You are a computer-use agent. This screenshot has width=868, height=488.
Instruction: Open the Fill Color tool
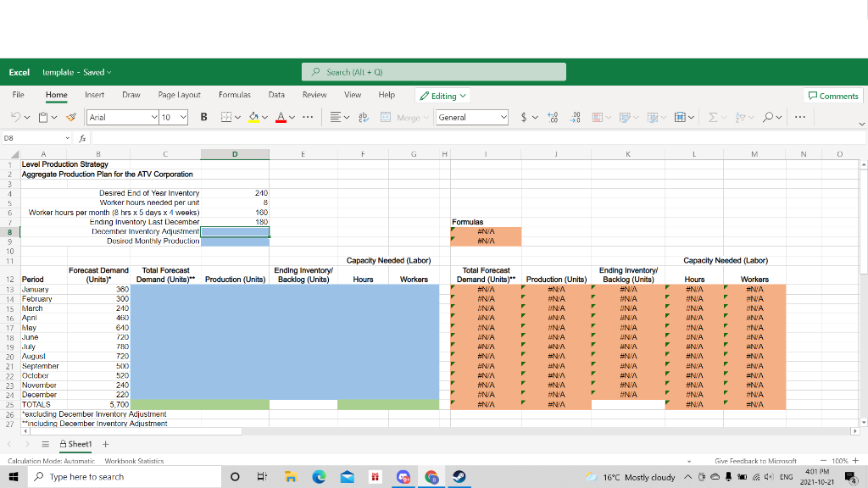pos(252,117)
